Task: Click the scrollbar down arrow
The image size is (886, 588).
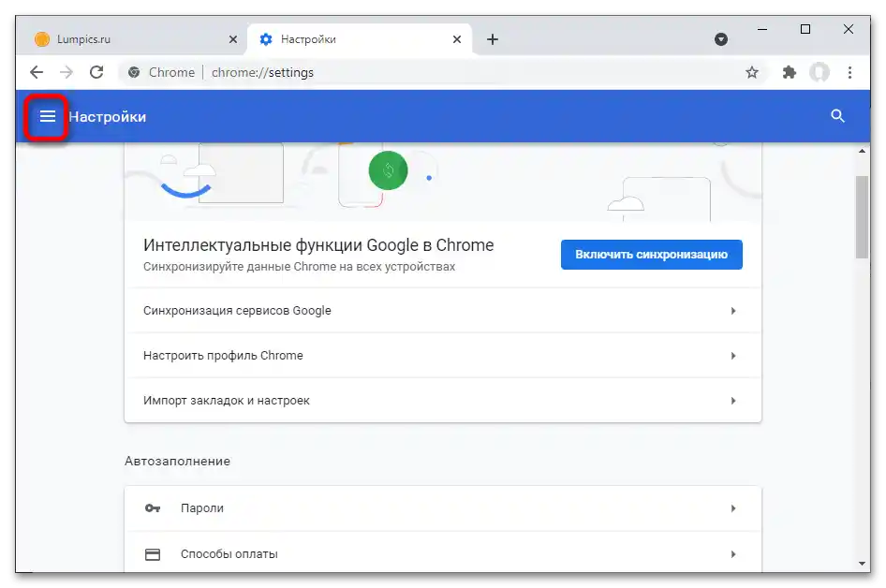Action: [x=862, y=563]
